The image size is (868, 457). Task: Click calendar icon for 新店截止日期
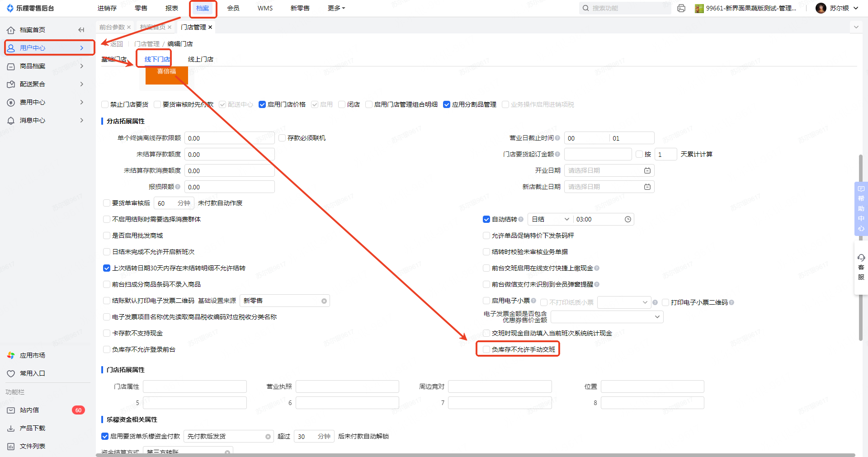(x=647, y=187)
